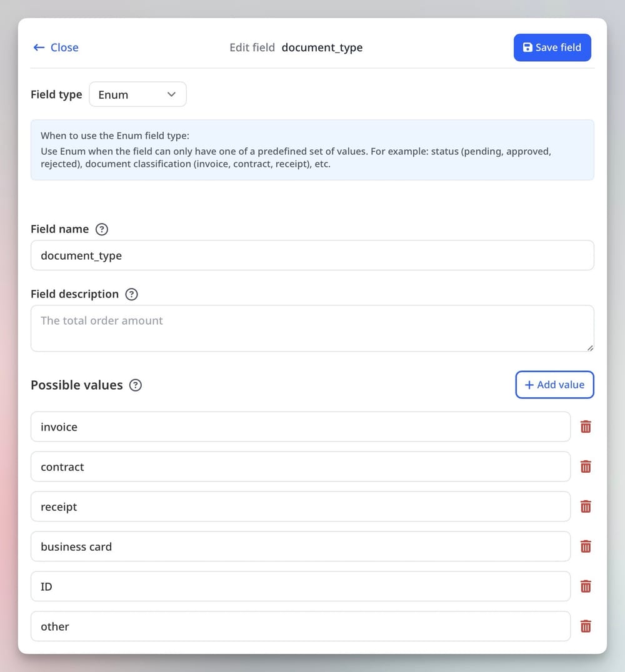The image size is (625, 672).
Task: Focus the Field description text area
Action: click(x=312, y=328)
